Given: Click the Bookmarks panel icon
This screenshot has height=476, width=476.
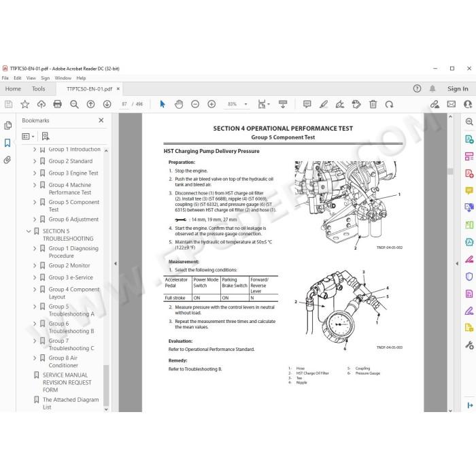Looking at the screenshot, I should tap(7, 143).
